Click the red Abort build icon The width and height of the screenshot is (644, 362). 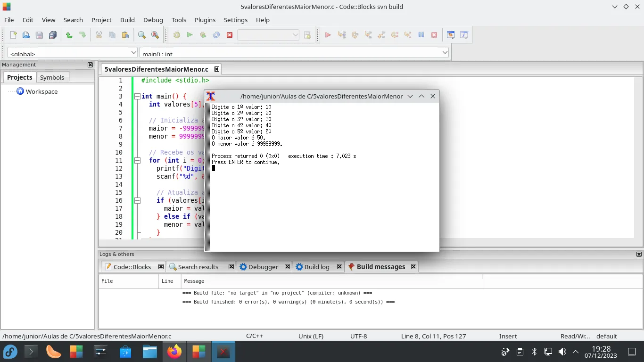[x=230, y=35]
